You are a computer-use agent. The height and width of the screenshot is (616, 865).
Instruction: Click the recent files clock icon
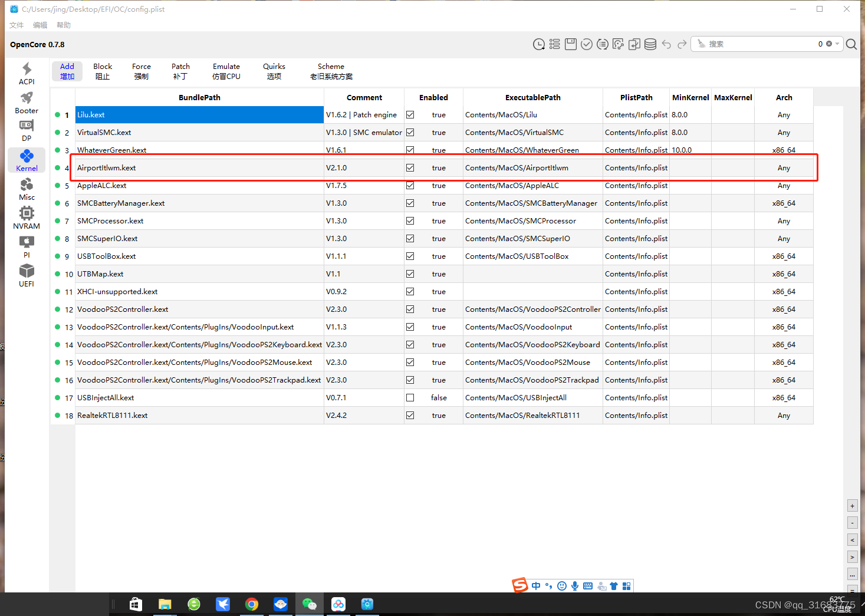click(x=539, y=44)
